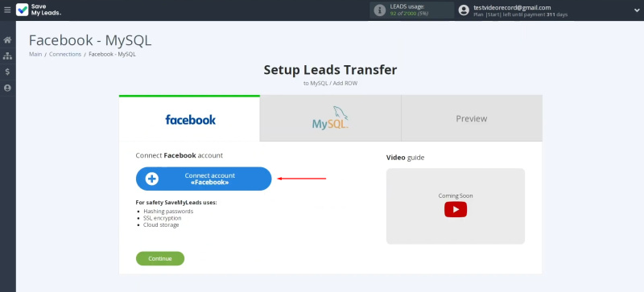Click the 'Connect Facebook account' label

point(179,155)
